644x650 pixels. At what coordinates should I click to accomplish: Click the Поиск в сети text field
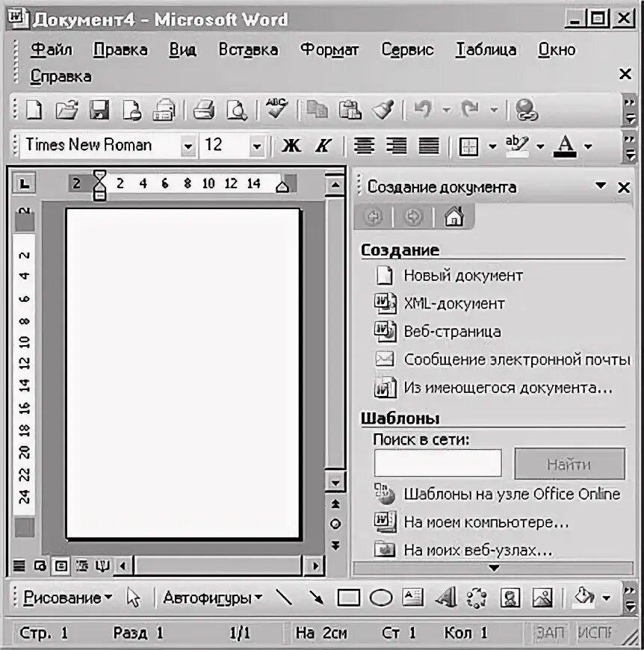coord(438,463)
